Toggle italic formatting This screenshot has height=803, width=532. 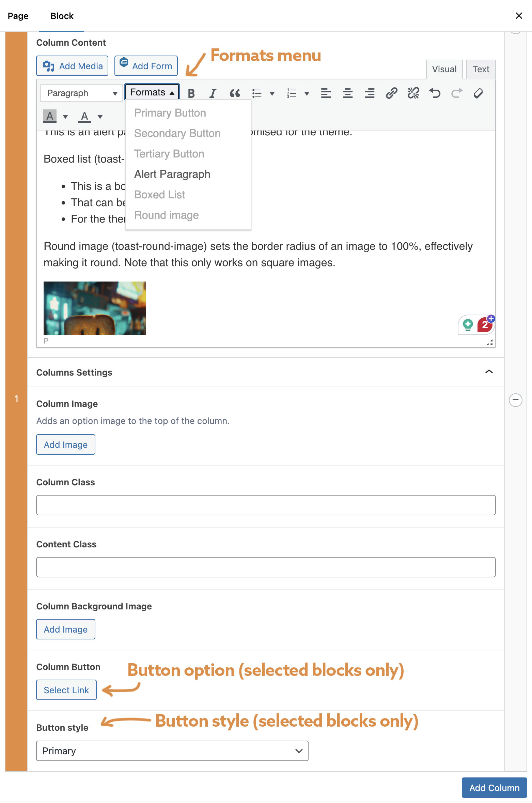point(213,93)
